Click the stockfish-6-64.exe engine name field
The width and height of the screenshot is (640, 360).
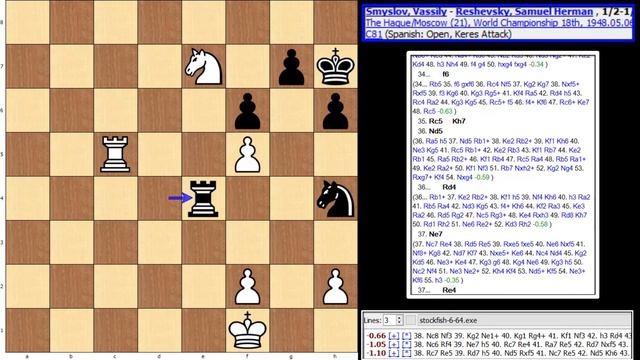tap(524, 320)
